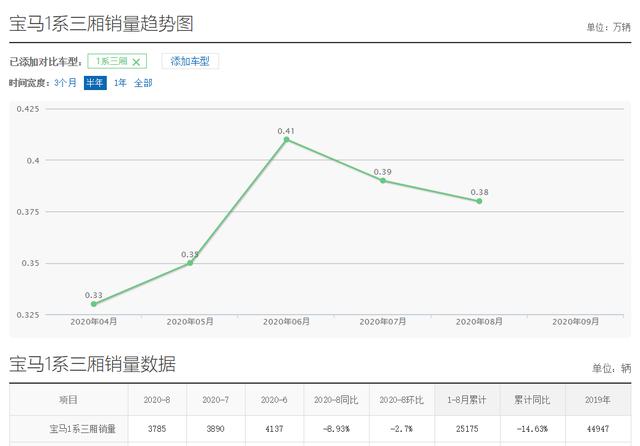Screen dimensions: 640x446
Task: Click the 2019年 column header
Action: click(598, 400)
